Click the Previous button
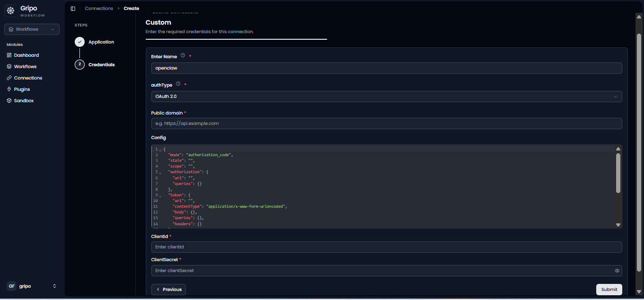 click(x=168, y=290)
